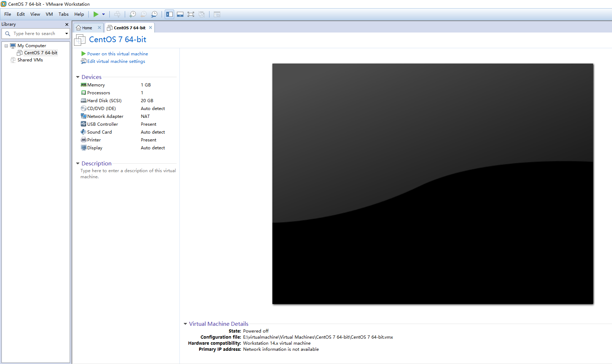Click the Powered off state text
Image resolution: width=612 pixels, height=364 pixels.
click(256, 331)
